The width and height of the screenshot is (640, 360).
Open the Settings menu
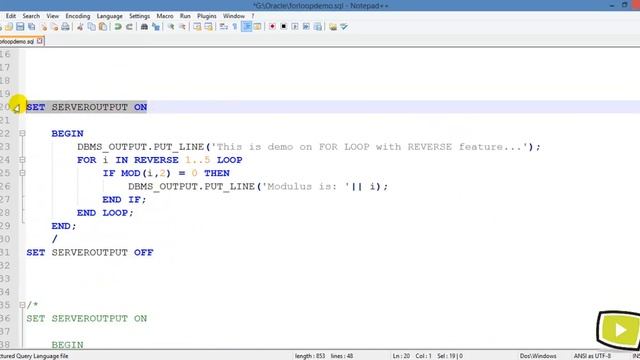[x=139, y=16]
